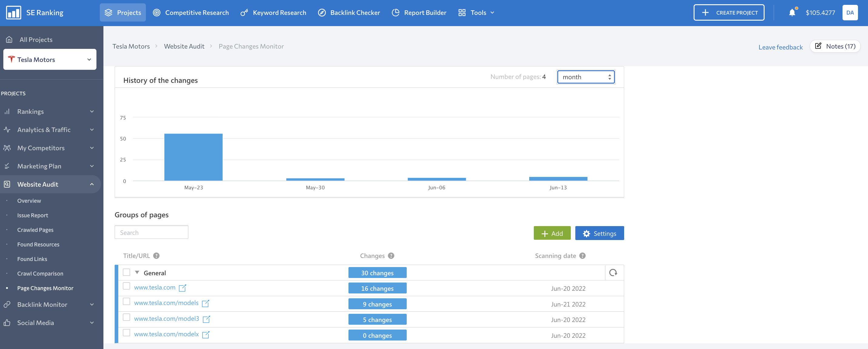This screenshot has width=868, height=349.
Task: Open the DA user avatar menu
Action: coord(850,12)
